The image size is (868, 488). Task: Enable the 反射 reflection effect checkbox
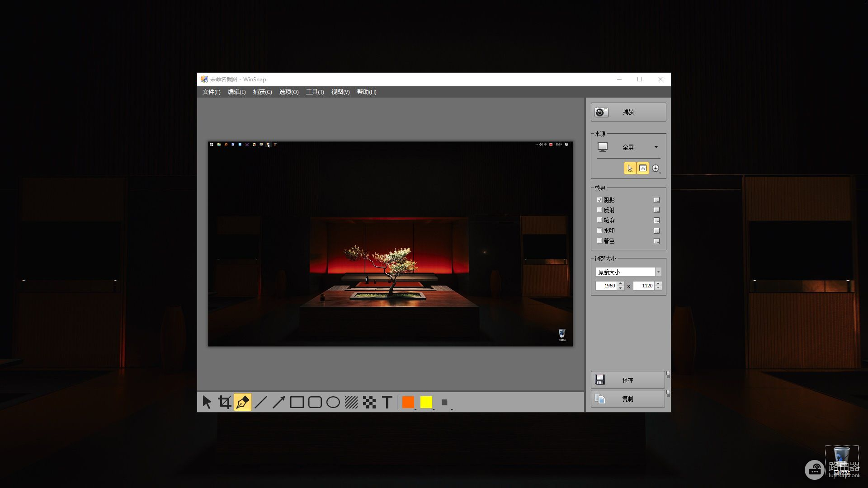599,210
